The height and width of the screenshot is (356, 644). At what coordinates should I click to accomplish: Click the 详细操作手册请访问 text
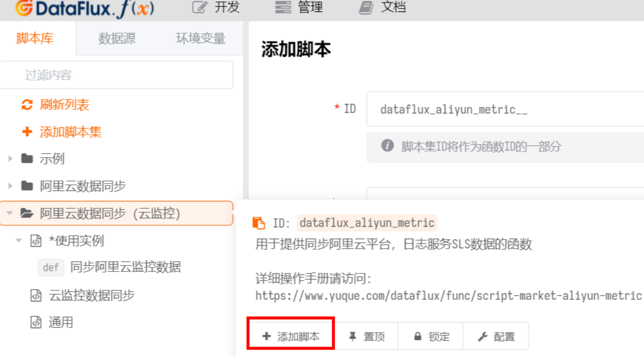(x=313, y=278)
